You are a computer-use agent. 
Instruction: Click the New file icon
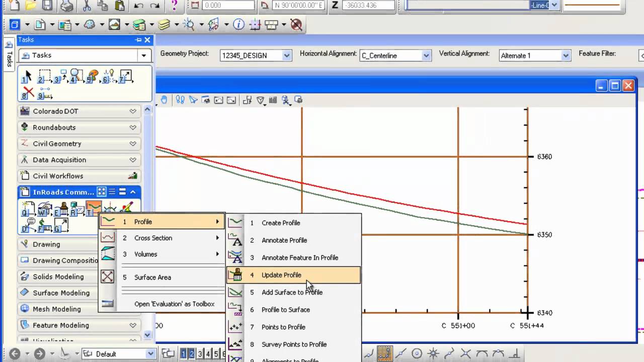16,5
